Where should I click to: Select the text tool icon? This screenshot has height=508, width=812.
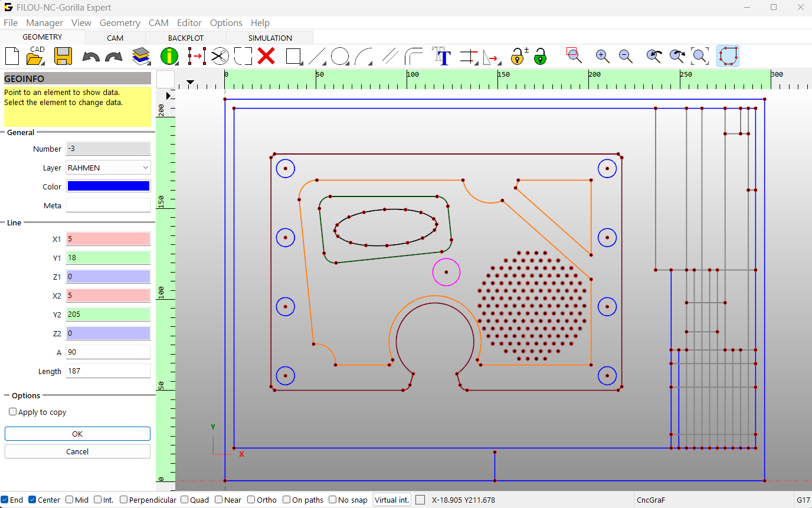[442, 57]
